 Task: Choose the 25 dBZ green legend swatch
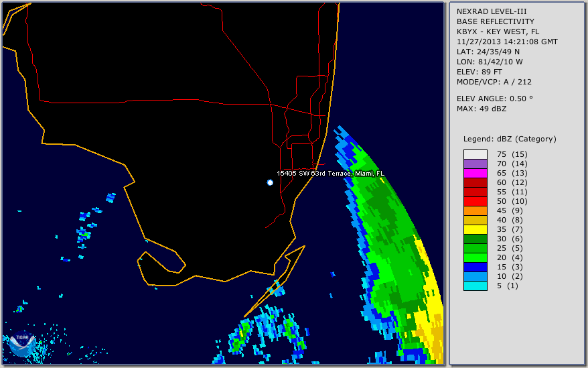475,248
